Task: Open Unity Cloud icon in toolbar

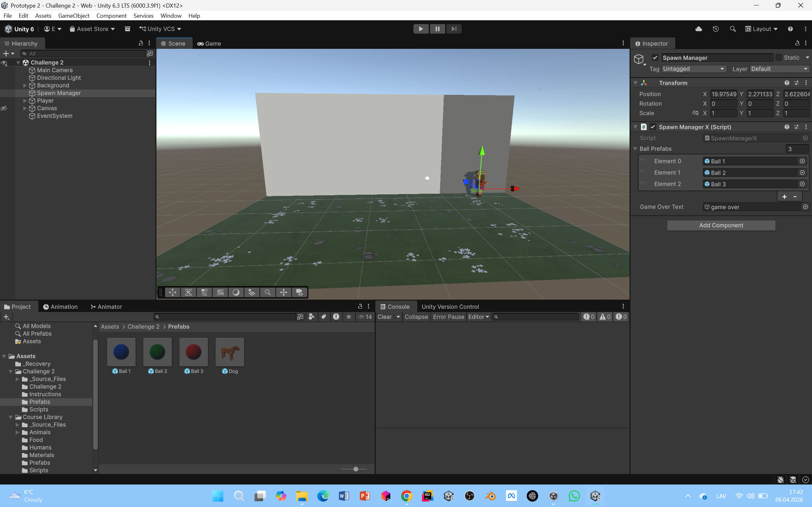Action: click(699, 29)
